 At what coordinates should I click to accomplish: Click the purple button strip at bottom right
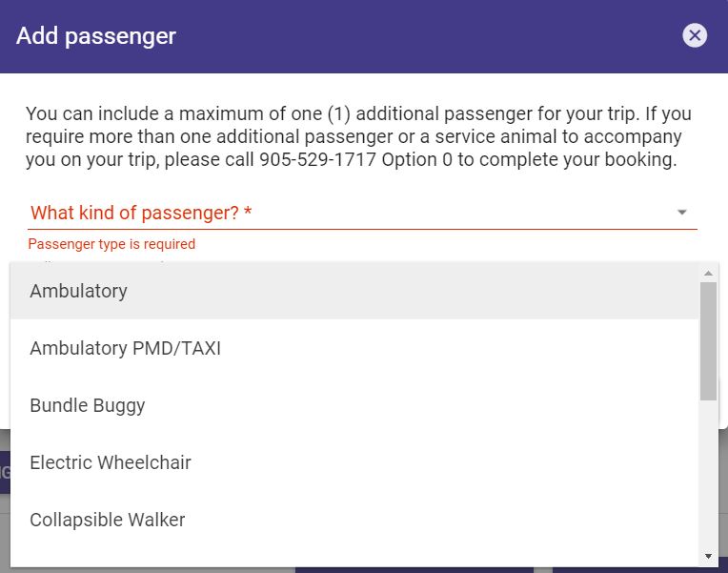pos(640,570)
